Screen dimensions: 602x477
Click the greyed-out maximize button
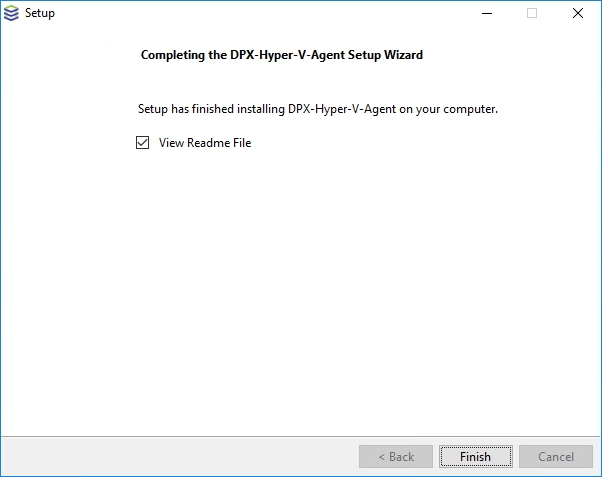point(532,13)
